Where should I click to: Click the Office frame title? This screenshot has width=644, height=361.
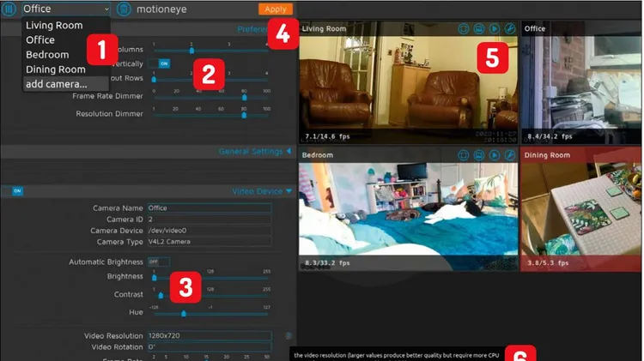pos(535,28)
